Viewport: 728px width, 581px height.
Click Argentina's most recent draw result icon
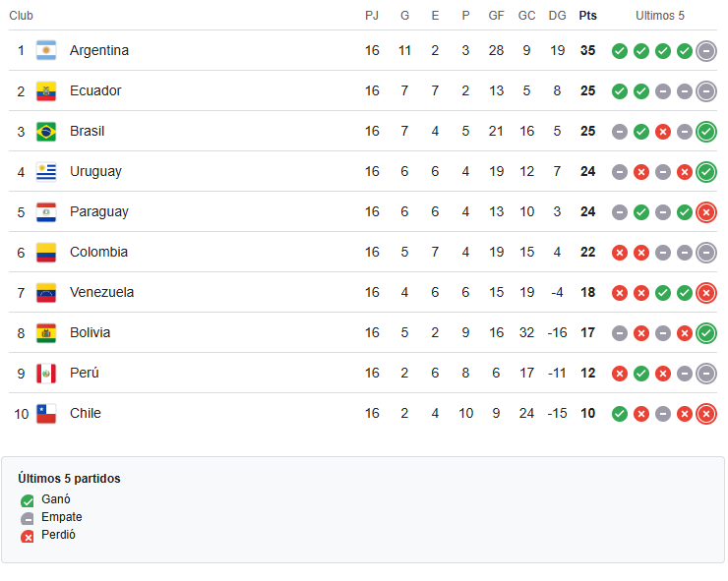click(x=706, y=50)
